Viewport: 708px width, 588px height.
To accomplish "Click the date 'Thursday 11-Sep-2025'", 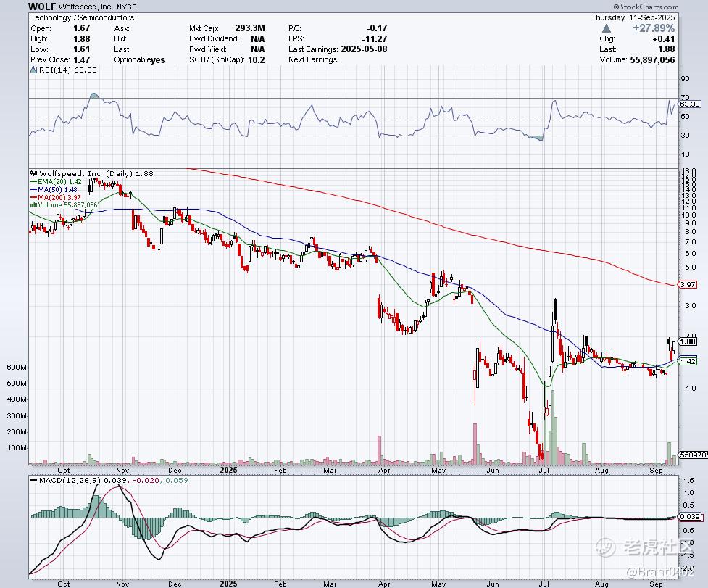I will coord(633,17).
